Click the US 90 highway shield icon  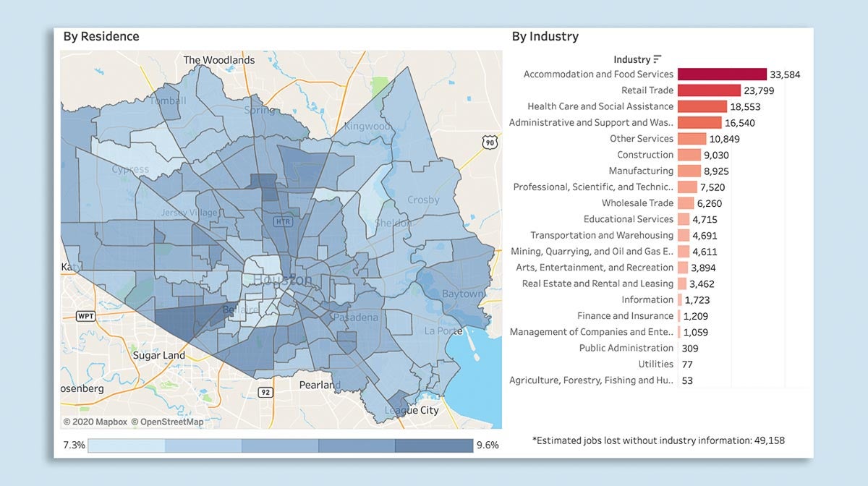click(x=490, y=144)
